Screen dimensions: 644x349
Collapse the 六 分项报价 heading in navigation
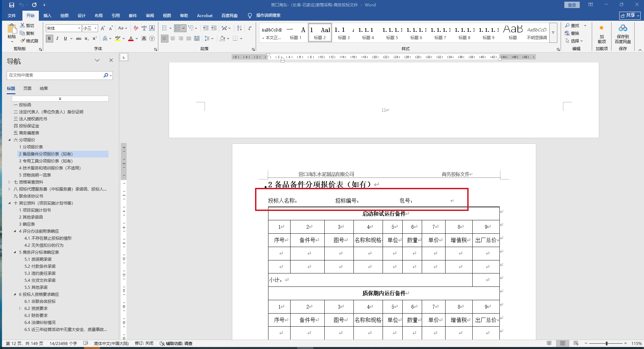pos(9,140)
